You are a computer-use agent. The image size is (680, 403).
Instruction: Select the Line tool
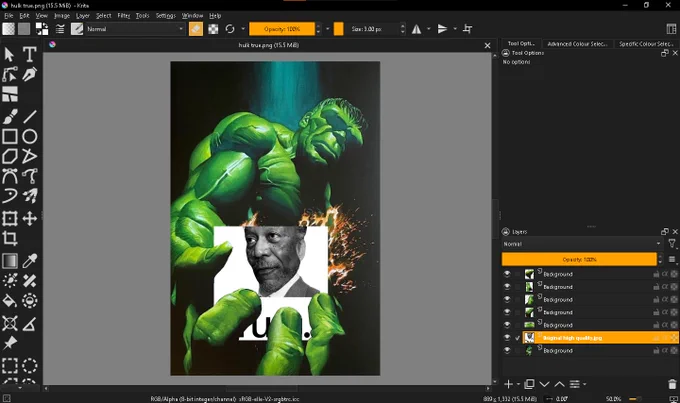tap(29, 116)
